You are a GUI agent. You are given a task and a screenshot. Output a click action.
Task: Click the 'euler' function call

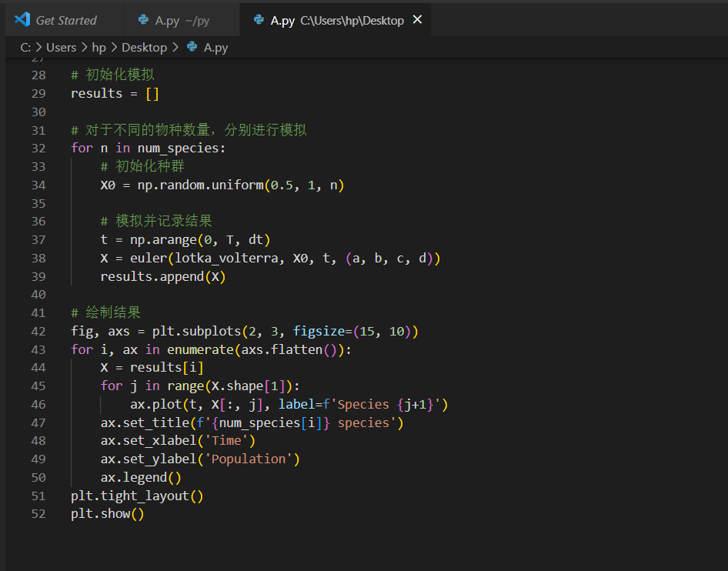tap(149, 258)
